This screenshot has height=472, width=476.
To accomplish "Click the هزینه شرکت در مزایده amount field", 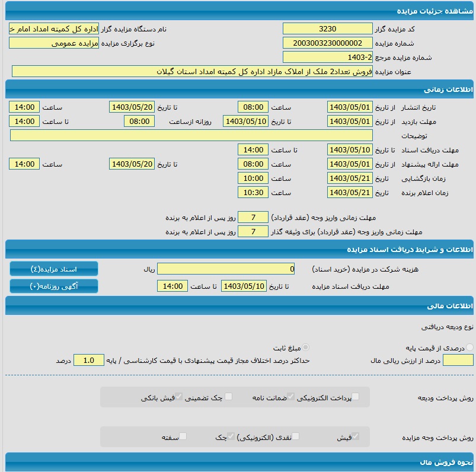I will pos(226,269).
